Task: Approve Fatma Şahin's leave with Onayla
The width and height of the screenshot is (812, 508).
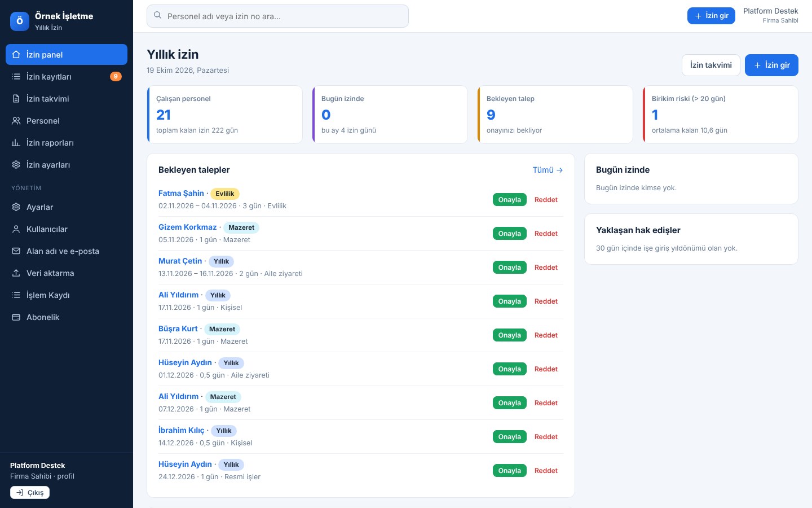Action: [509, 200]
